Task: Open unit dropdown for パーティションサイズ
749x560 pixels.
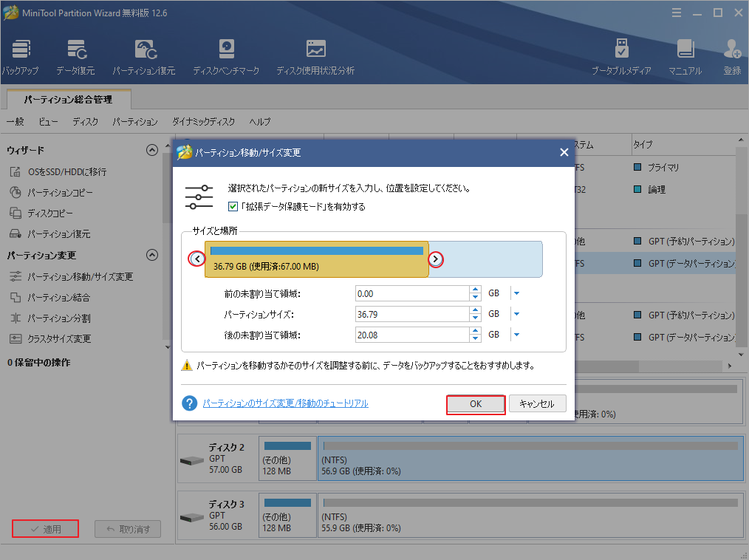Action: pyautogui.click(x=517, y=314)
